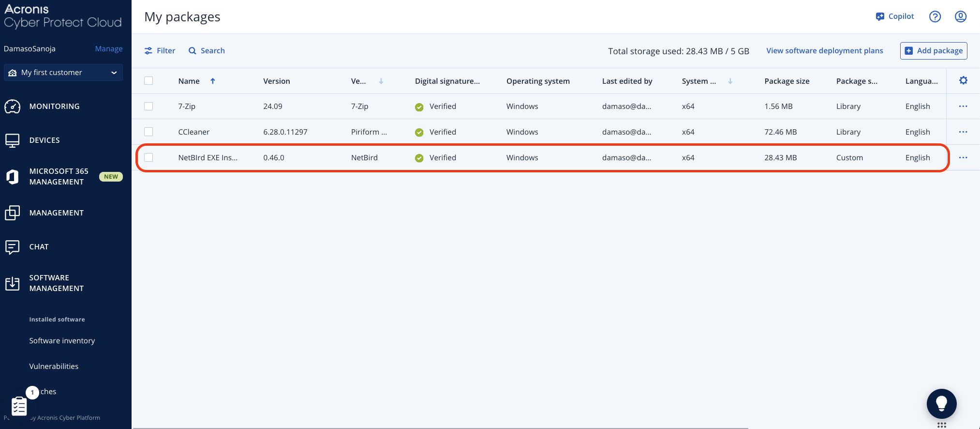Click the Microsoft 365 Office icon
980x429 pixels.
pos(13,177)
